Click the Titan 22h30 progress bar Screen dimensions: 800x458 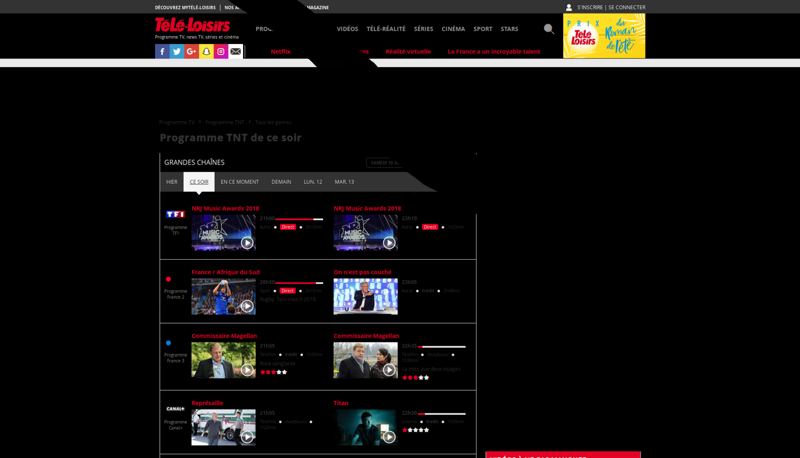click(x=442, y=414)
